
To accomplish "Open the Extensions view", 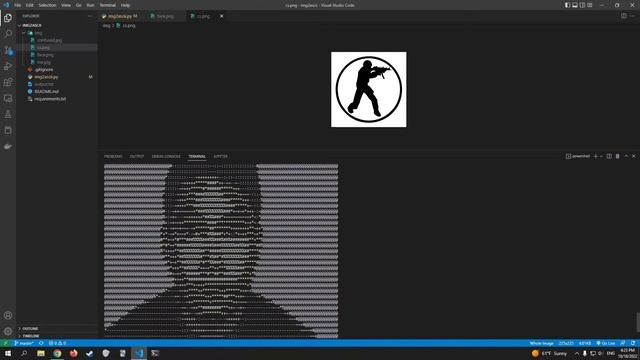I will [8, 82].
